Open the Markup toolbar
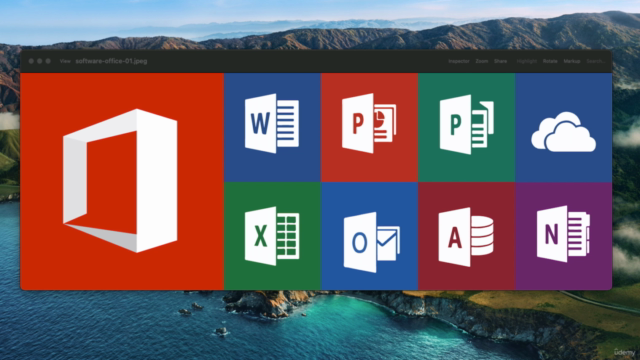This screenshot has width=640, height=360. point(571,61)
